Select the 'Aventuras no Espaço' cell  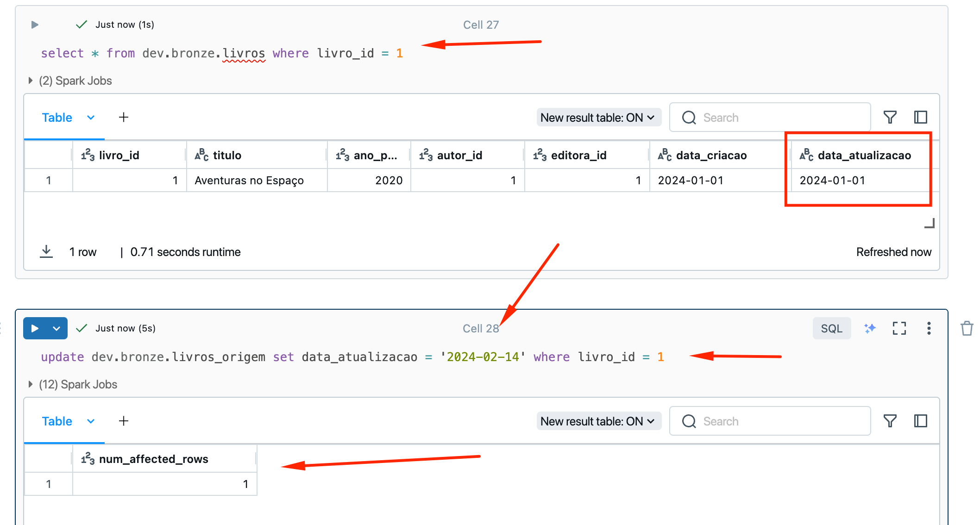257,180
